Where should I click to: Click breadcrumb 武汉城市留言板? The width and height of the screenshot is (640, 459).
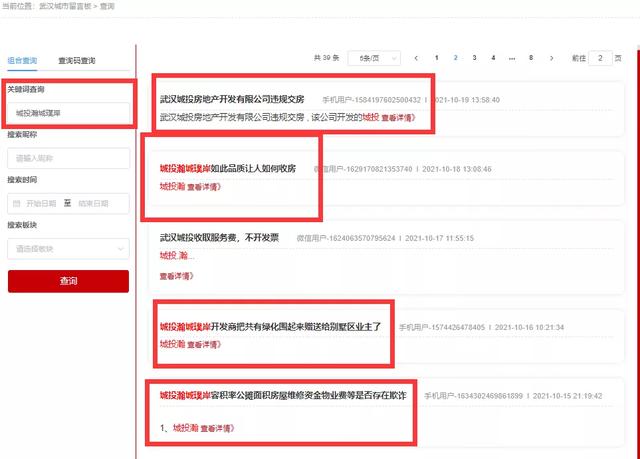(x=65, y=7)
